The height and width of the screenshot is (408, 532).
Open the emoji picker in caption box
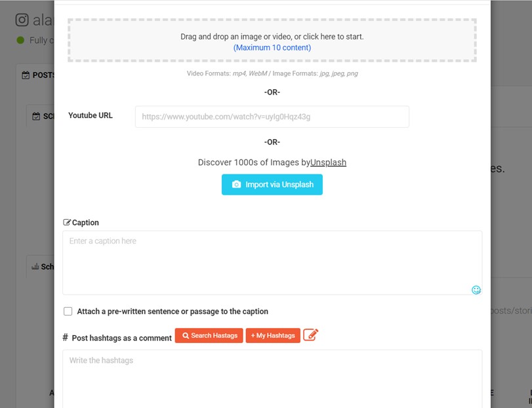[x=476, y=290]
